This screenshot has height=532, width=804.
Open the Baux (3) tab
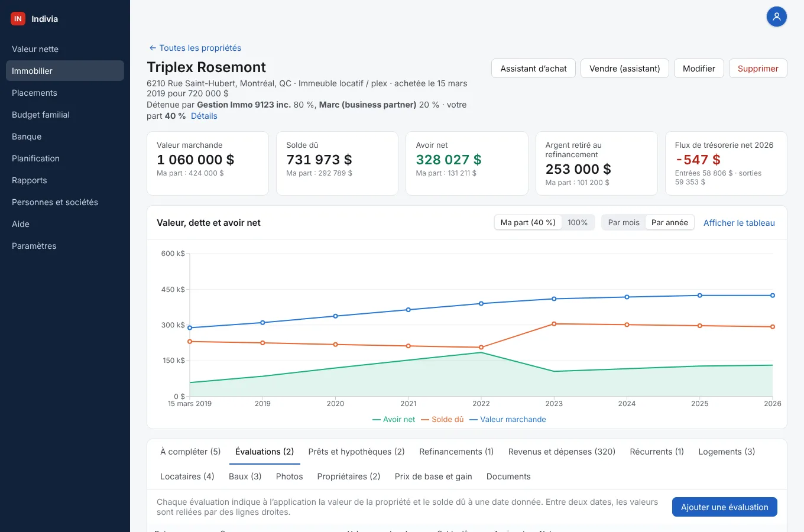point(245,476)
